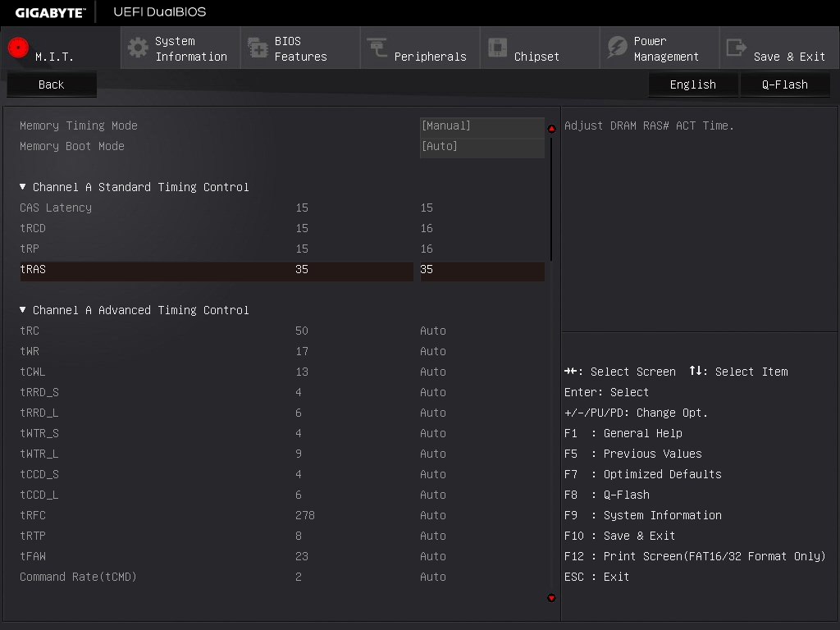Click the 'F5 : Previous Values' help line
840x630 pixels.
click(x=633, y=454)
